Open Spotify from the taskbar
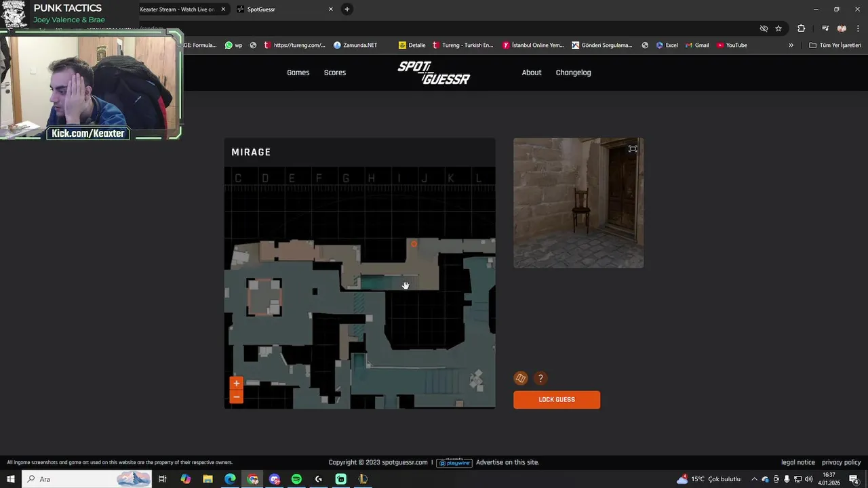The height and width of the screenshot is (488, 868). coord(296,479)
